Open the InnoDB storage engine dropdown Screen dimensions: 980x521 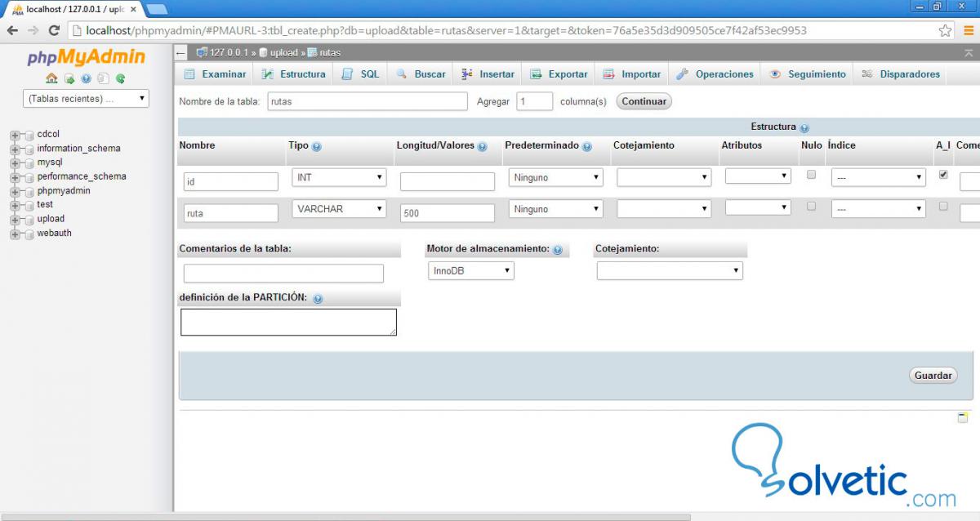click(x=471, y=270)
